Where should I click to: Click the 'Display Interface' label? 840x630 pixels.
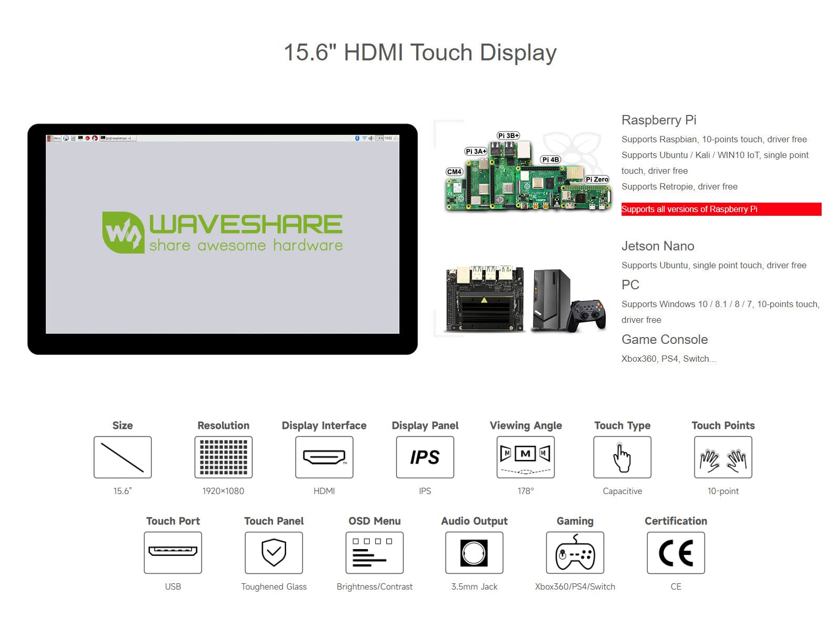324,426
